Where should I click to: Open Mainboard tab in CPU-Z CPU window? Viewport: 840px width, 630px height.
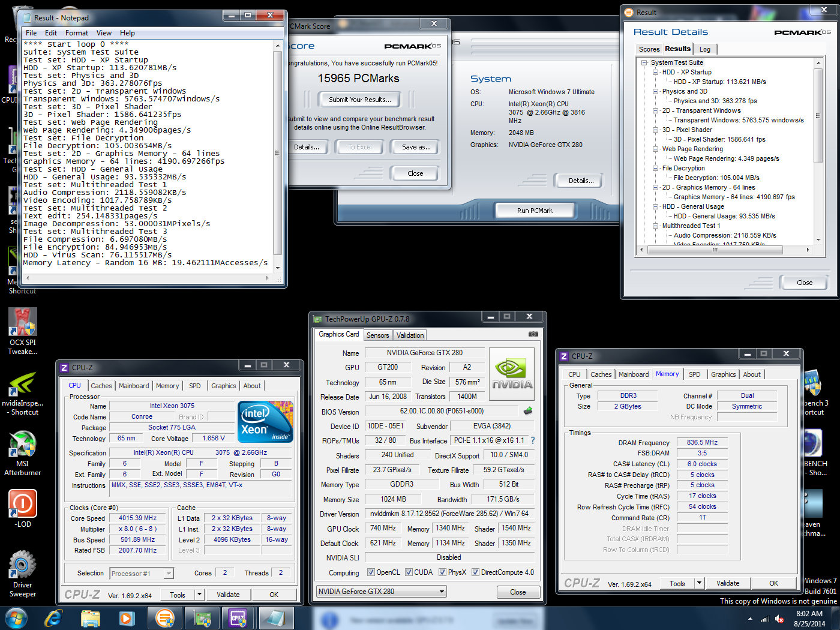coord(134,386)
